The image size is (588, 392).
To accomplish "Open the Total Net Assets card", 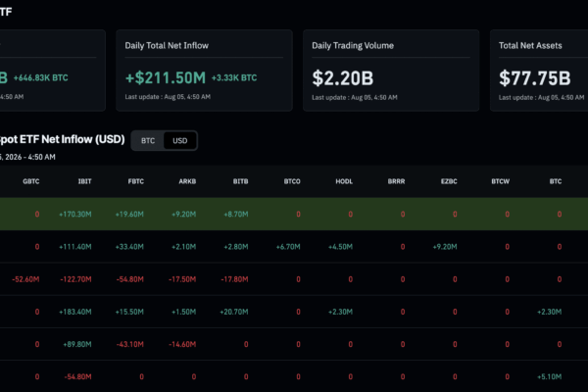I will 539,71.
